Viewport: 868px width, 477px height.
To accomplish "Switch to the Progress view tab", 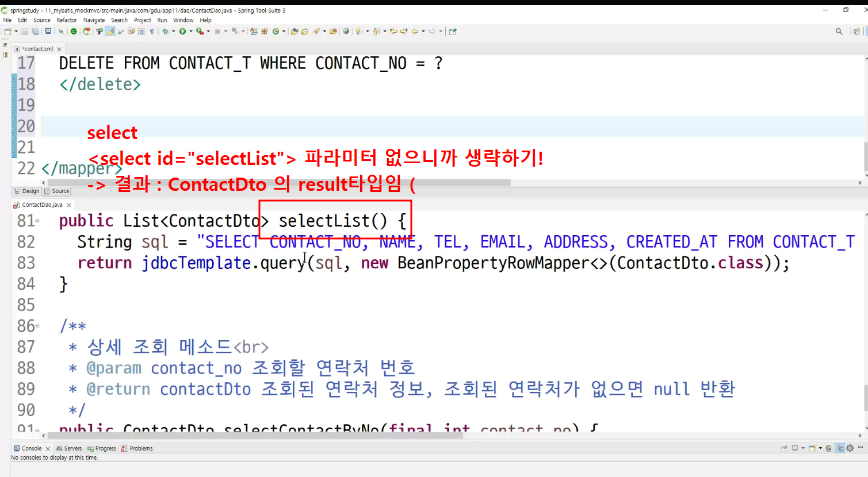I will click(x=102, y=448).
